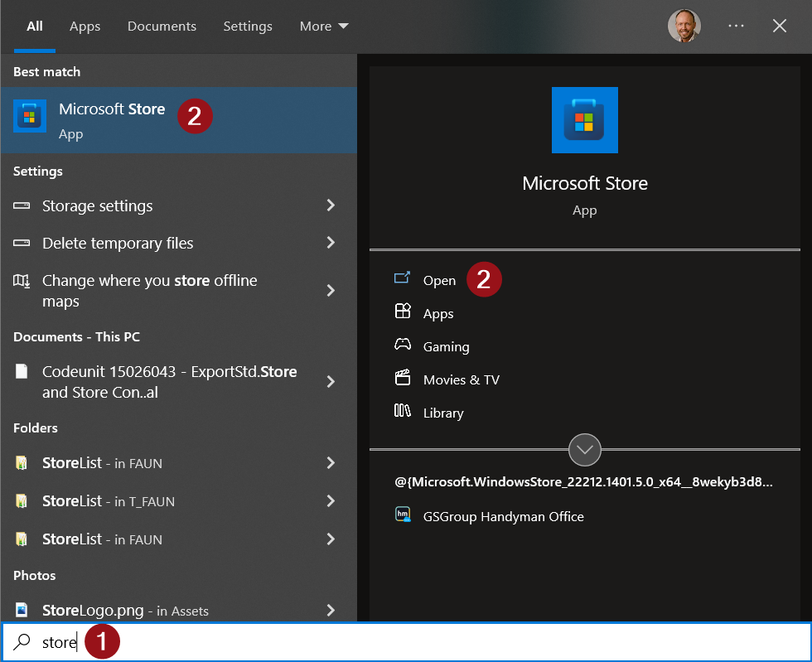Click the Storage settings drive icon

(22, 205)
